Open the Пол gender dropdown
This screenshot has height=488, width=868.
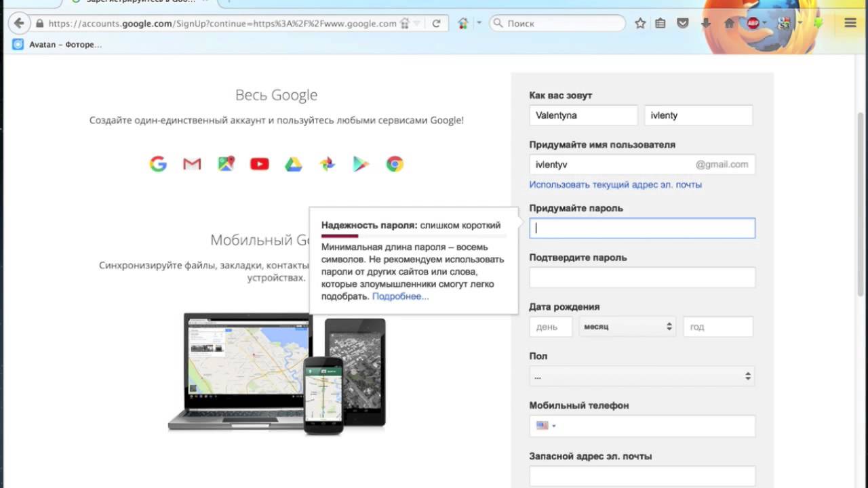[642, 376]
